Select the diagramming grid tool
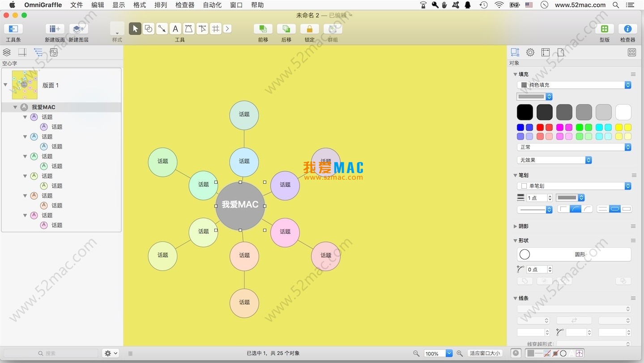This screenshot has width=644, height=363. pos(216,29)
